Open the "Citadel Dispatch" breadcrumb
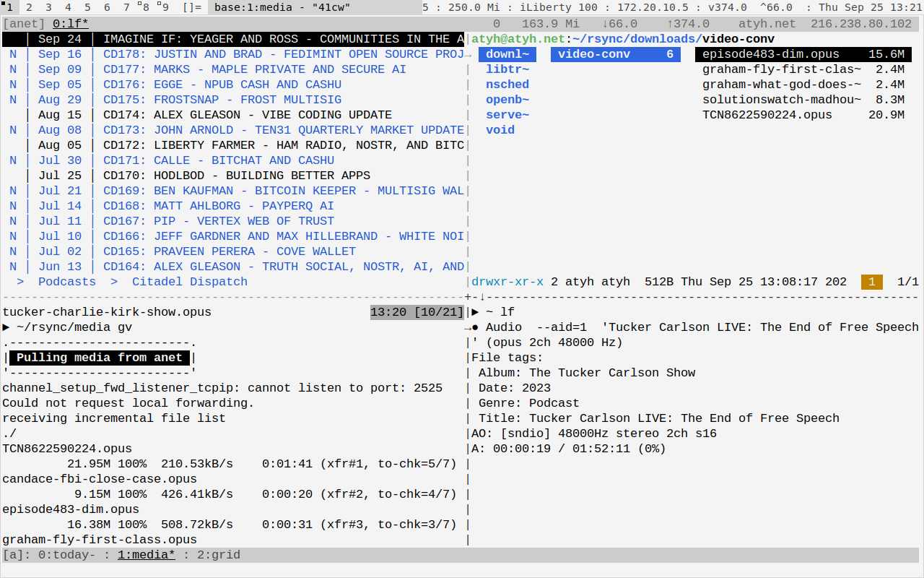924x578 pixels. coord(189,282)
